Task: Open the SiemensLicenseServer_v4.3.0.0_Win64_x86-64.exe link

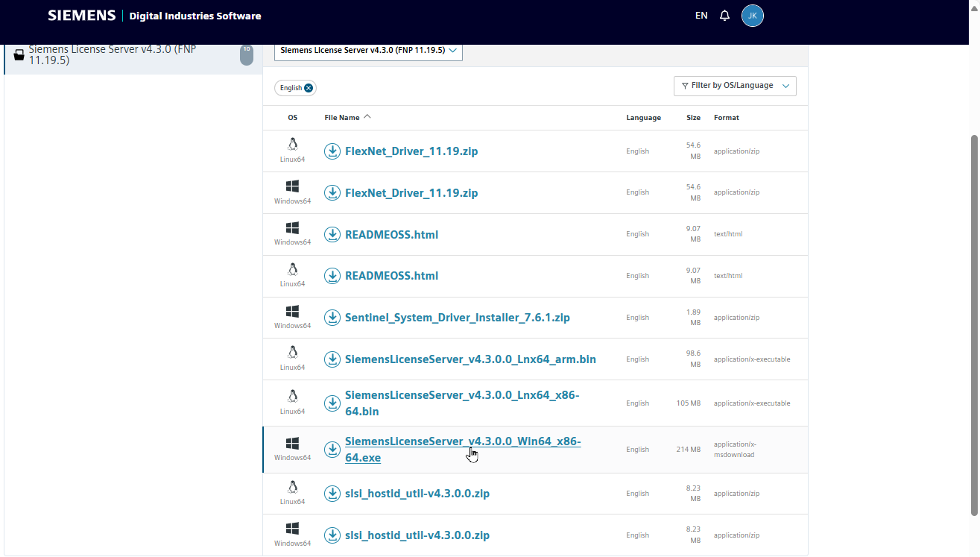Action: (x=463, y=450)
